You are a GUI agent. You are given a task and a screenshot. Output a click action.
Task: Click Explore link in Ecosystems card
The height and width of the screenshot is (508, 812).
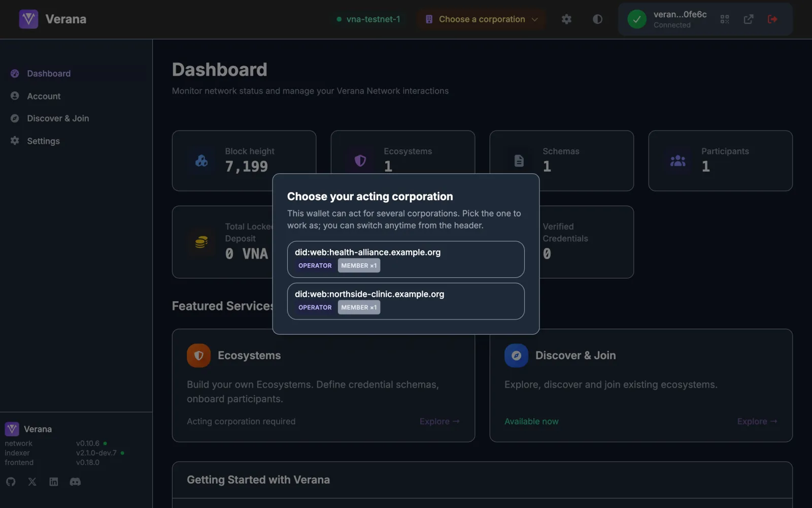point(439,421)
